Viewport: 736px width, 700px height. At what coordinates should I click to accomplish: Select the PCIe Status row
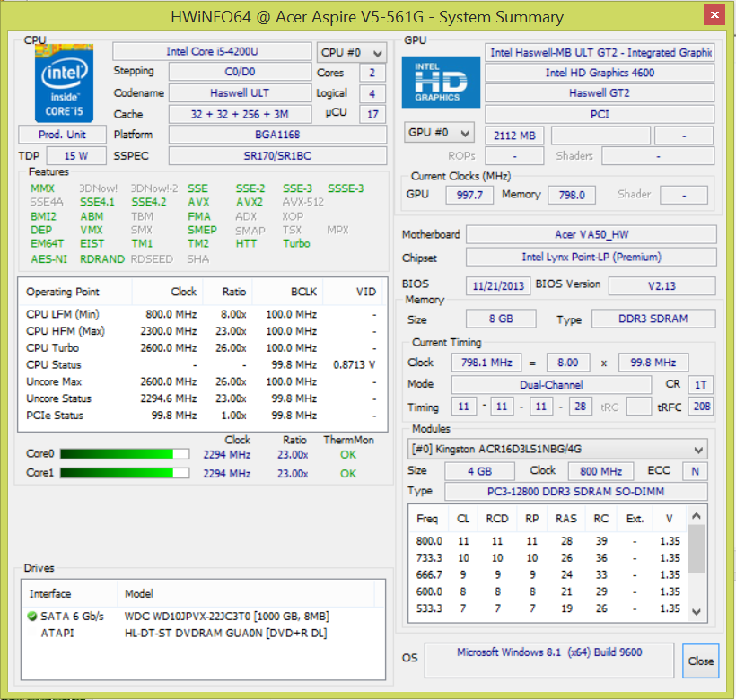pyautogui.click(x=202, y=416)
